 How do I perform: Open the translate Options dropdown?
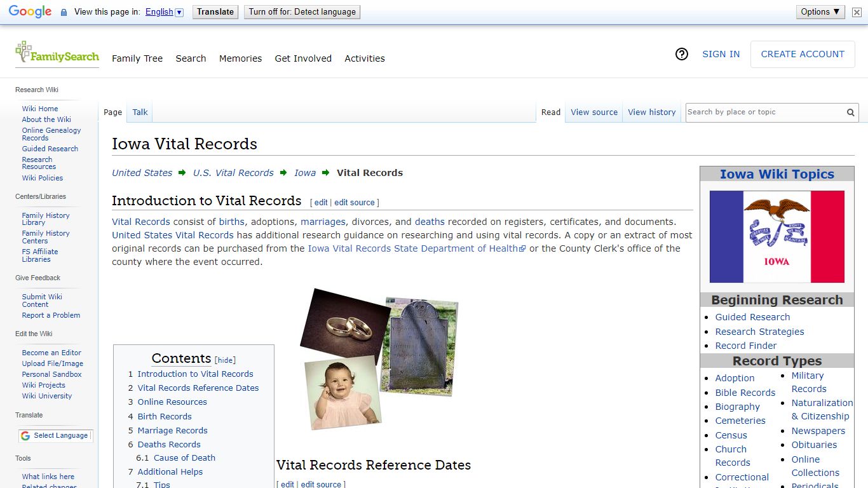(820, 12)
